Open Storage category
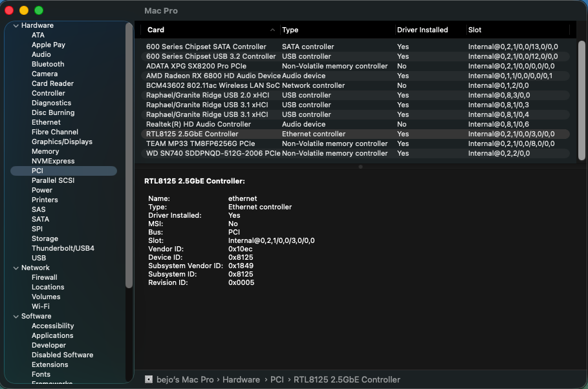 (45, 238)
